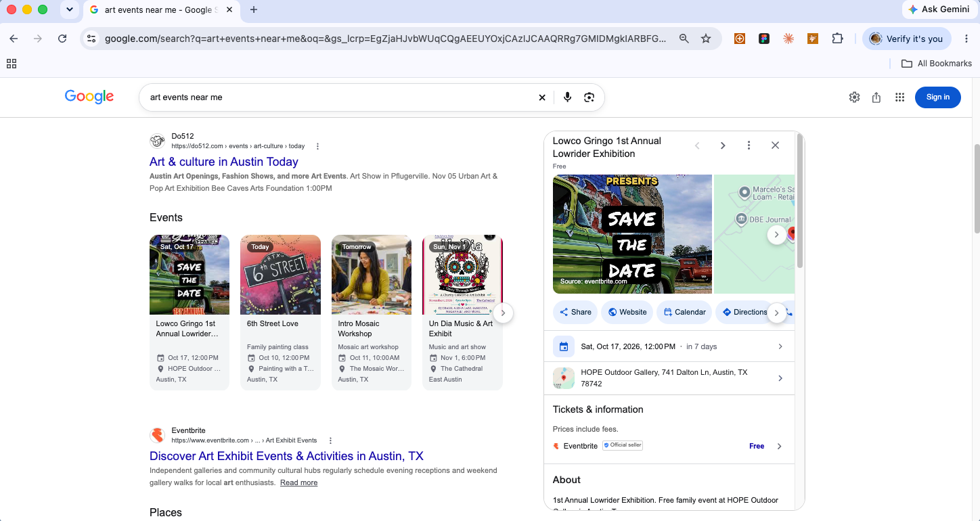Open Google quick settings gear icon

[854, 97]
